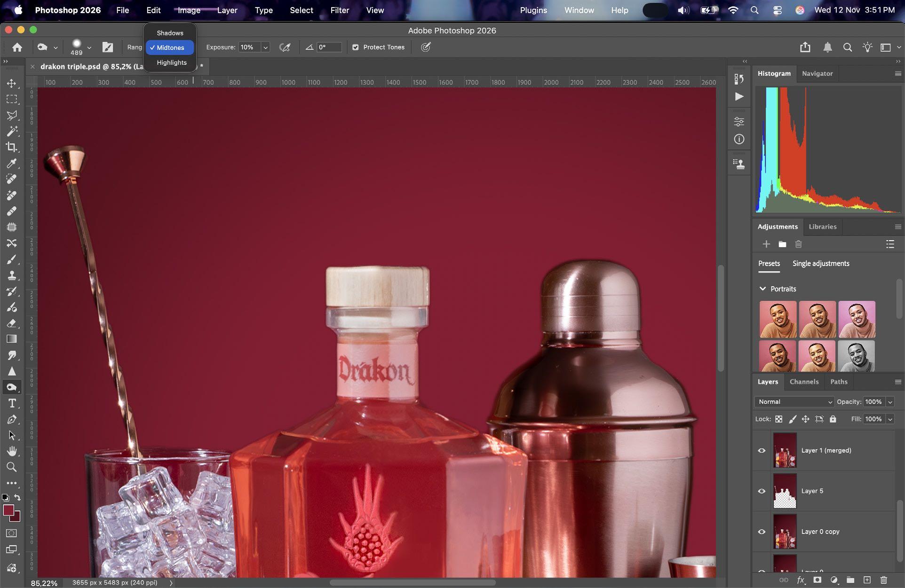Select the Clone Stamp tool

tap(12, 275)
